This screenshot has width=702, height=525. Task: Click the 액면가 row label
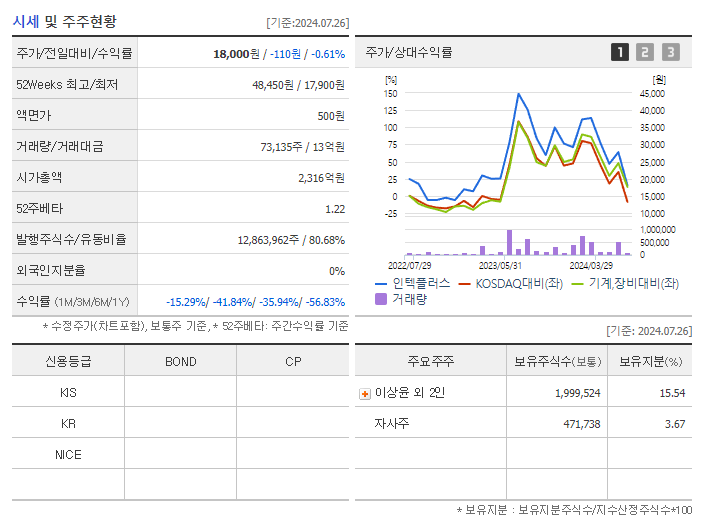[34, 115]
